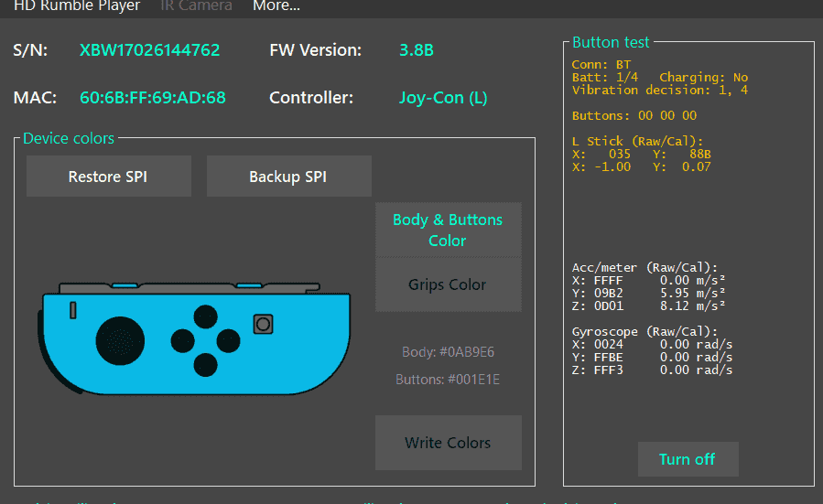Screen dimensions: 823x504
Task: Click accelerometer Z: 0D01 row
Action: click(649, 306)
